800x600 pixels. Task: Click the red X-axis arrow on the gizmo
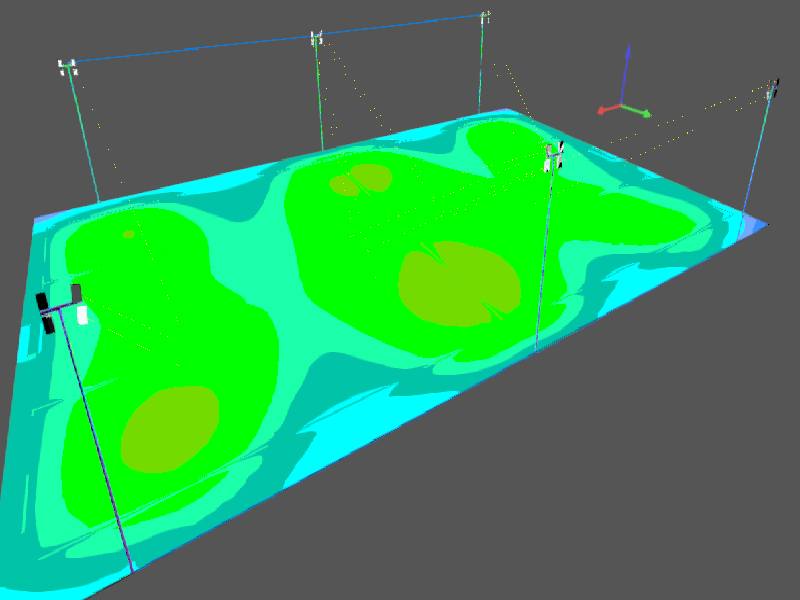(604, 109)
